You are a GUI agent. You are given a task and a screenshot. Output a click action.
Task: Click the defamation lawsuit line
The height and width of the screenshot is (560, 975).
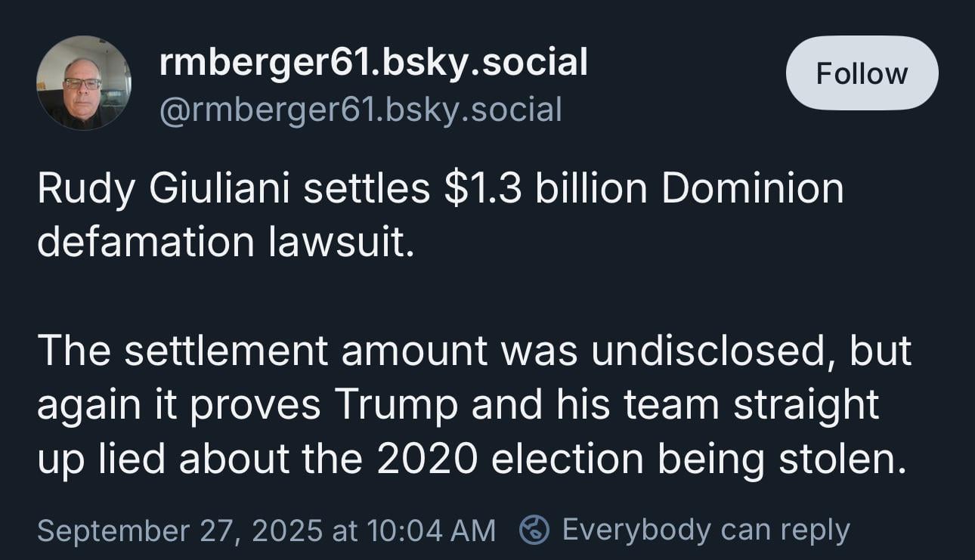[x=226, y=241]
